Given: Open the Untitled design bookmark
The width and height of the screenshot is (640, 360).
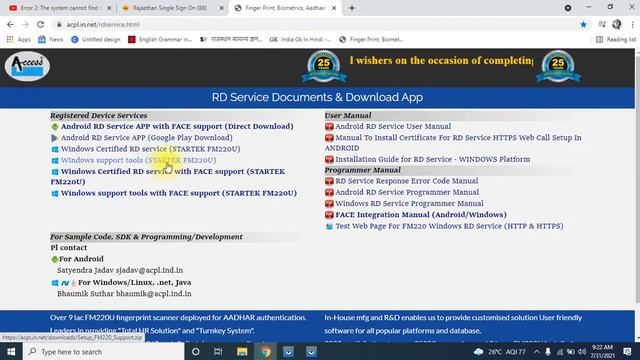Looking at the screenshot, I should tap(96, 40).
